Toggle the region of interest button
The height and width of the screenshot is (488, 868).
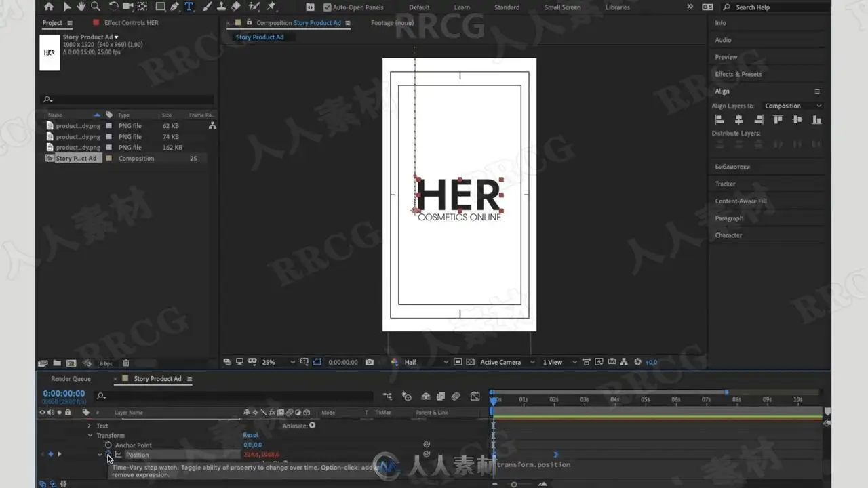tap(458, 362)
